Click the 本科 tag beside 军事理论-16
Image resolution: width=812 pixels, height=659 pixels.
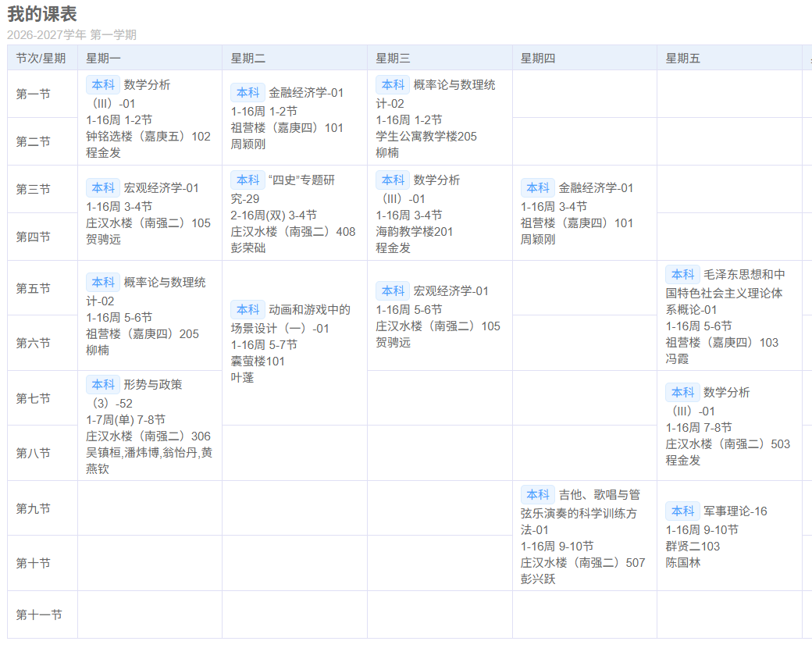(682, 511)
